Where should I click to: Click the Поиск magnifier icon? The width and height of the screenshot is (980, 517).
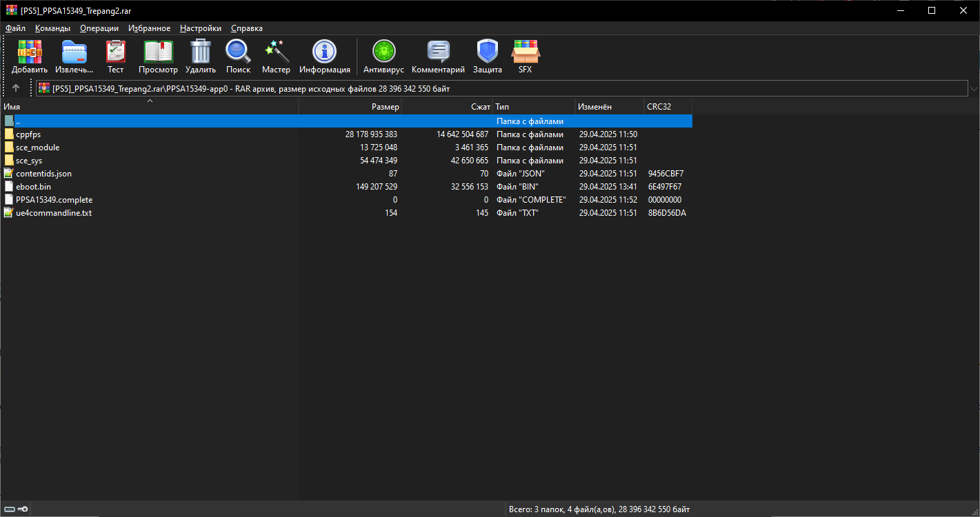238,52
